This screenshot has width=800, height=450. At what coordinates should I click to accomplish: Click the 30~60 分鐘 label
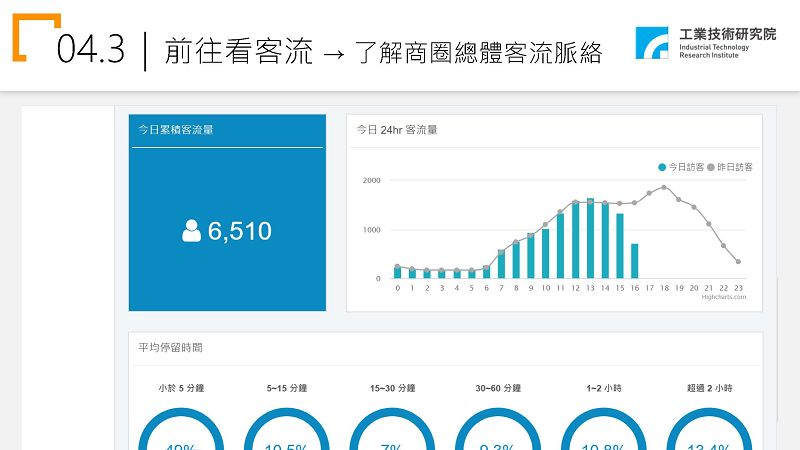(x=498, y=388)
